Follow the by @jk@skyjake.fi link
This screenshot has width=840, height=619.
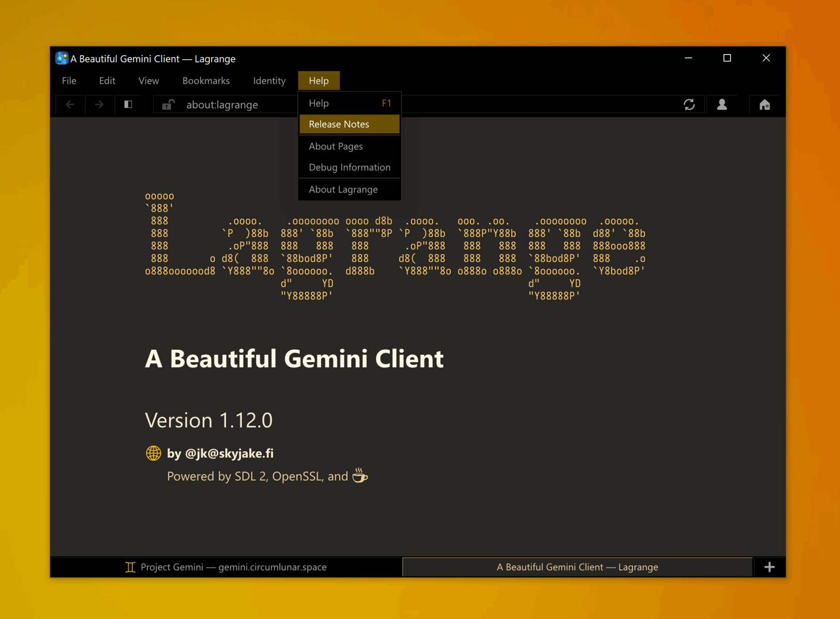220,453
